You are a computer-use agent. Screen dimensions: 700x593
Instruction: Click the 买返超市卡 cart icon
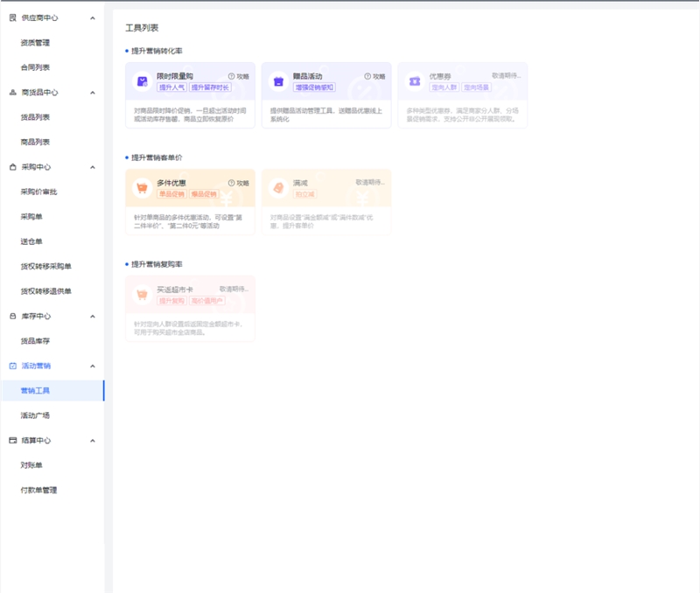click(142, 295)
